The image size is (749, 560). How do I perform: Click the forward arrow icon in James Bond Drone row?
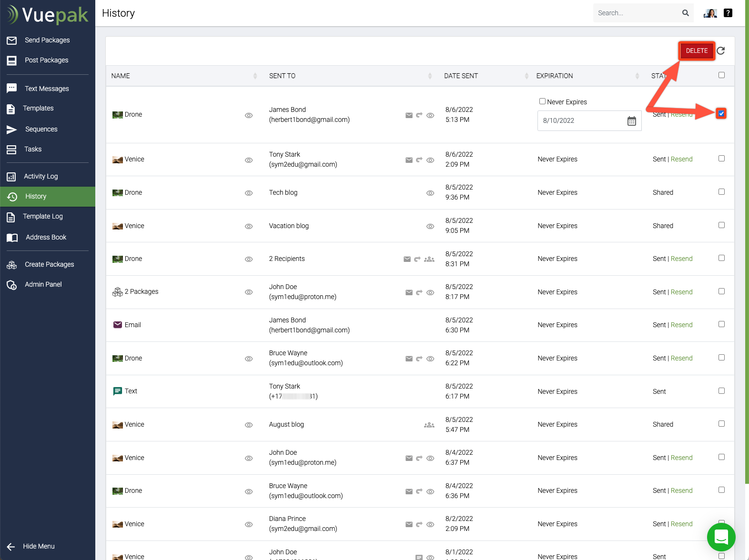point(419,115)
